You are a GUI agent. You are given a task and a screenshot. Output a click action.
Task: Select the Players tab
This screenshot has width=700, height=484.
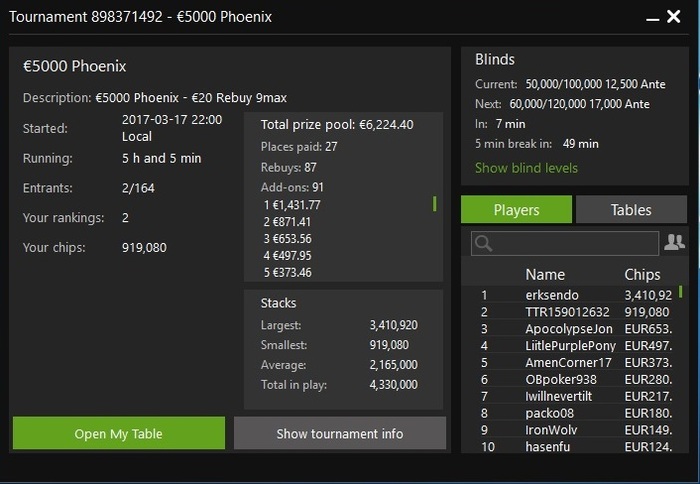point(516,209)
